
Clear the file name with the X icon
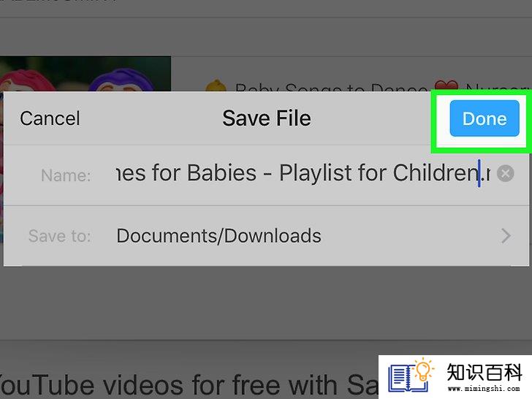505,174
